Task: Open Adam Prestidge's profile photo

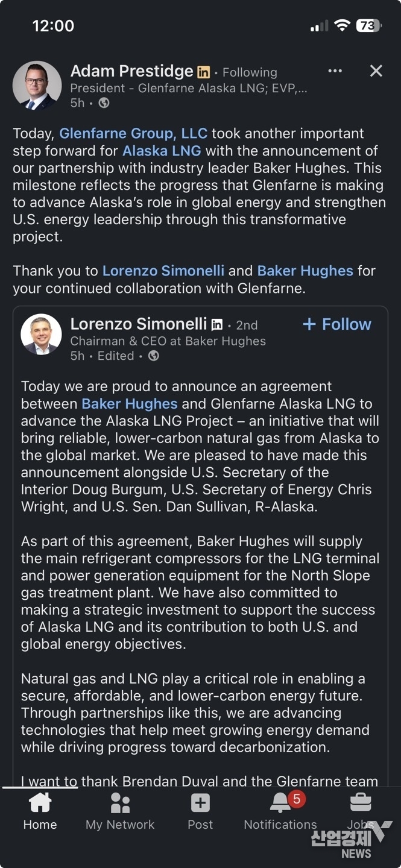Action: 37,86
